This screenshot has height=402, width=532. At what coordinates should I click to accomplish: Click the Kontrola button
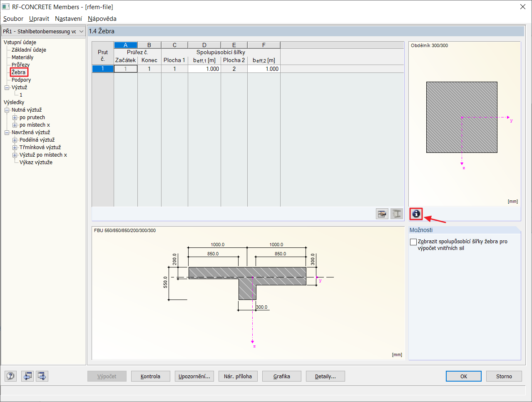pyautogui.click(x=151, y=376)
